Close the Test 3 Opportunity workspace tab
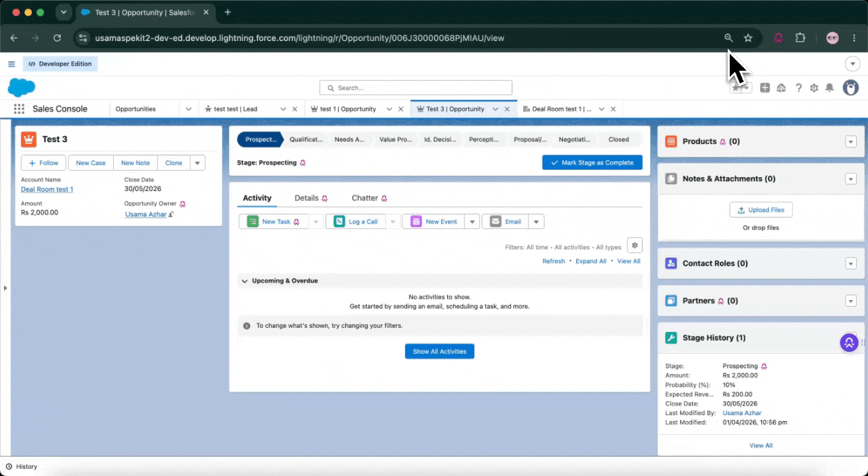 pos(507,109)
